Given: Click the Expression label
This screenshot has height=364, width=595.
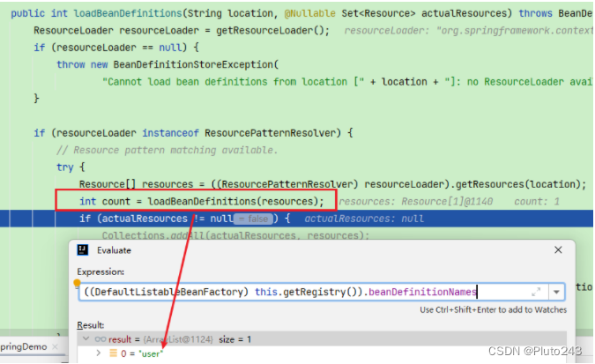Looking at the screenshot, I should point(100,271).
